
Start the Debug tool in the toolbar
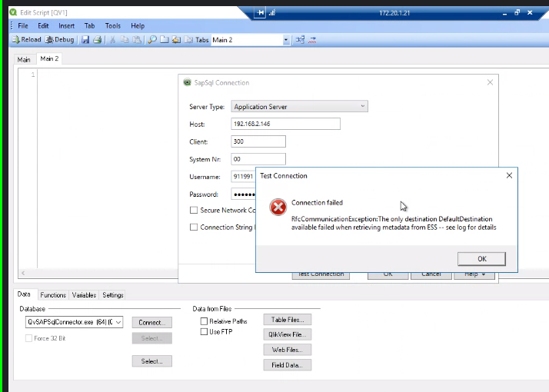click(x=60, y=40)
